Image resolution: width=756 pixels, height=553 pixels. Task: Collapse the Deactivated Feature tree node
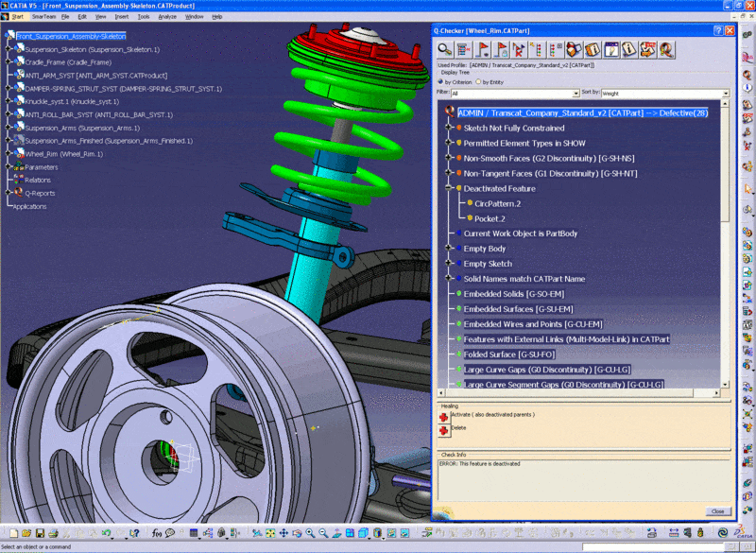447,188
